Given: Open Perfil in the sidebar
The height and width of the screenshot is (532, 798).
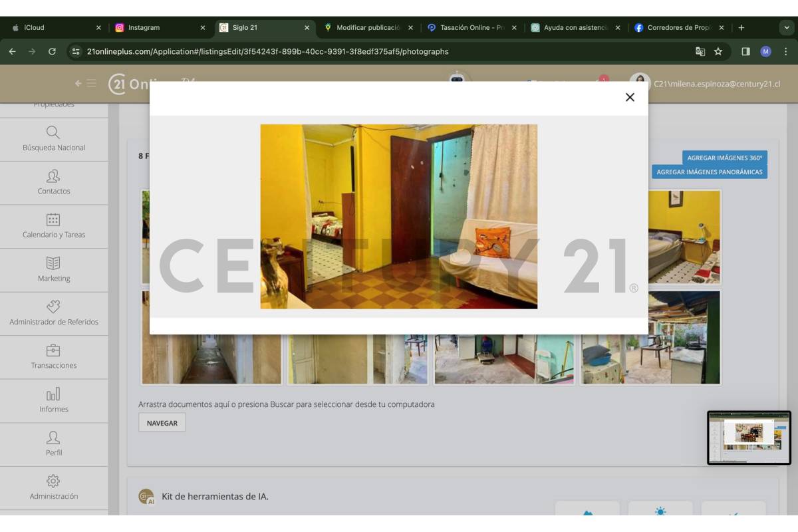Looking at the screenshot, I should pyautogui.click(x=54, y=444).
